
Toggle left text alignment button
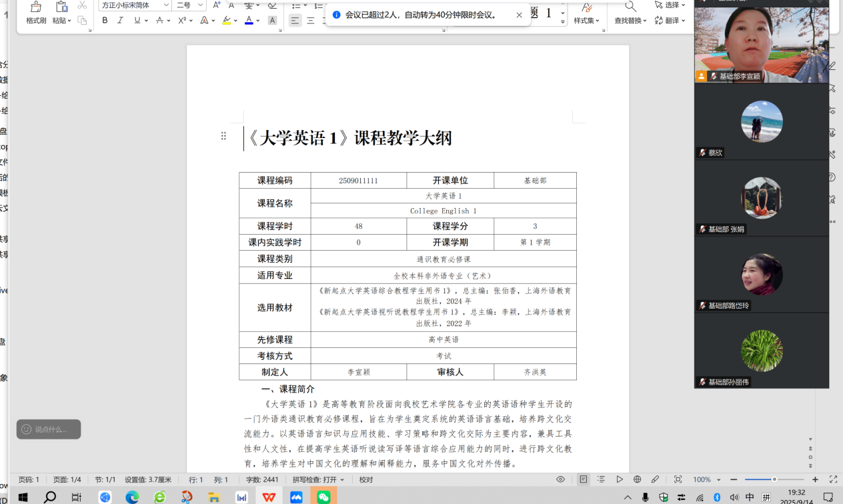(x=295, y=21)
